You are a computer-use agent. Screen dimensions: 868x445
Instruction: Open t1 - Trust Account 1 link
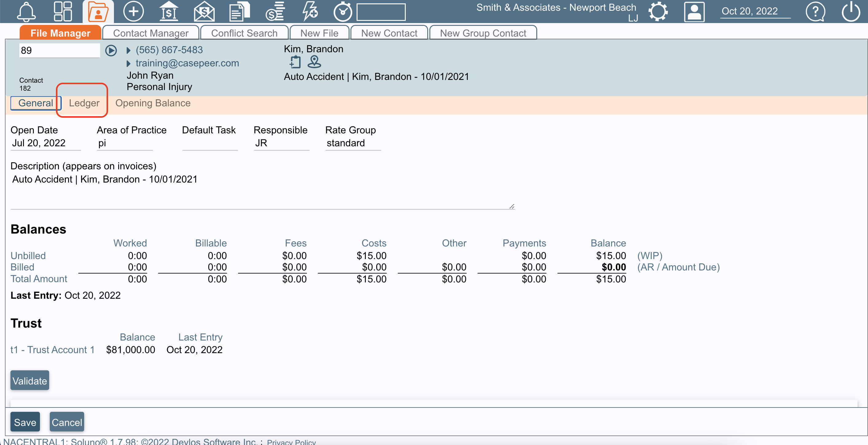coord(52,350)
